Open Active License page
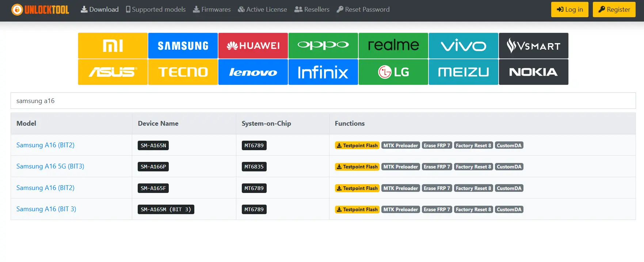Image resolution: width=644 pixels, height=262 pixels. pyautogui.click(x=262, y=10)
